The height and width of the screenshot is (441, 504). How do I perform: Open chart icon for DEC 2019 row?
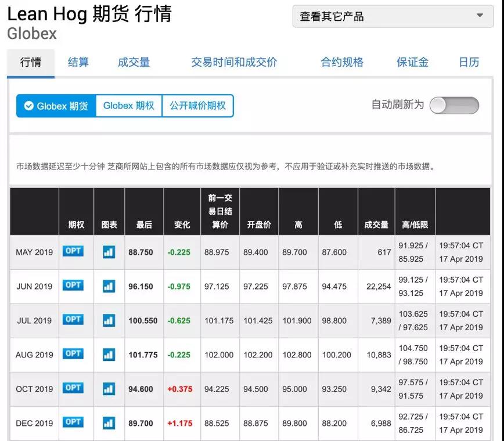point(109,423)
